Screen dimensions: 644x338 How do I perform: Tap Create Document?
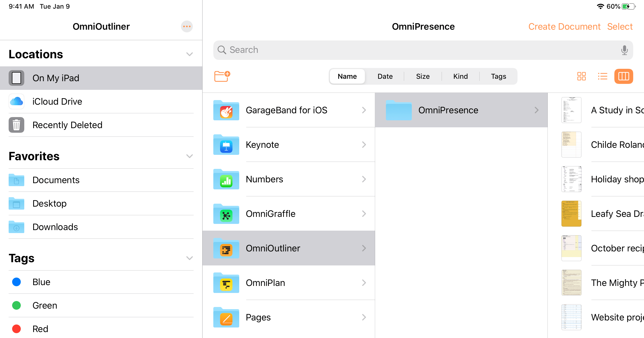point(564,26)
